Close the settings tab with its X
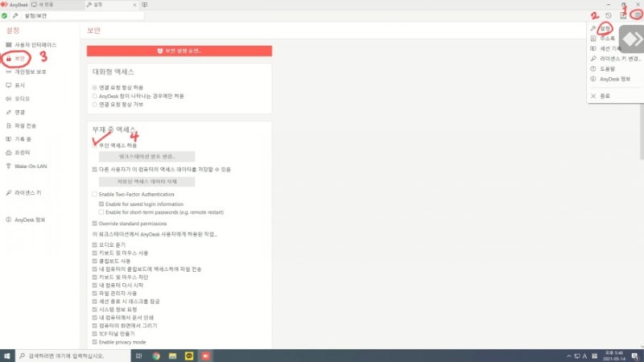Image resolution: width=644 pixels, height=362 pixels. click(x=134, y=5)
